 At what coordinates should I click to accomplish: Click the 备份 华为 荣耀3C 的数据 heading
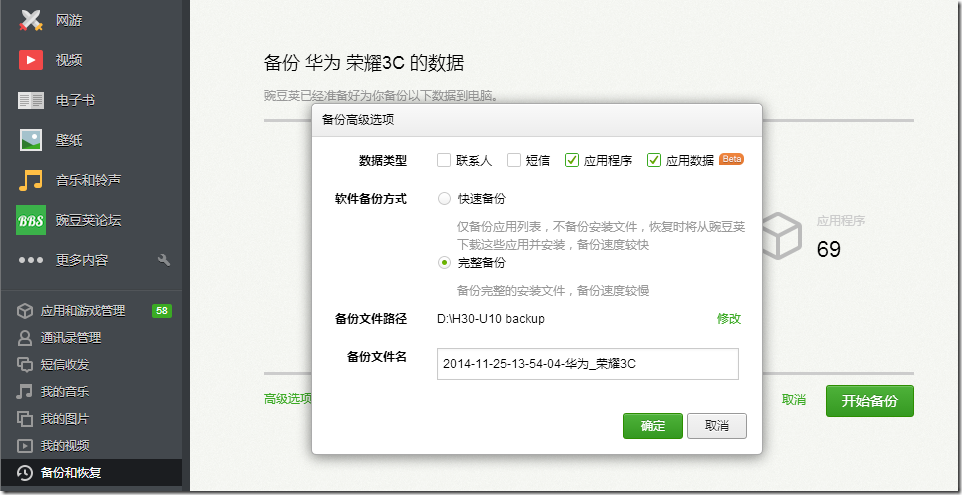click(364, 63)
